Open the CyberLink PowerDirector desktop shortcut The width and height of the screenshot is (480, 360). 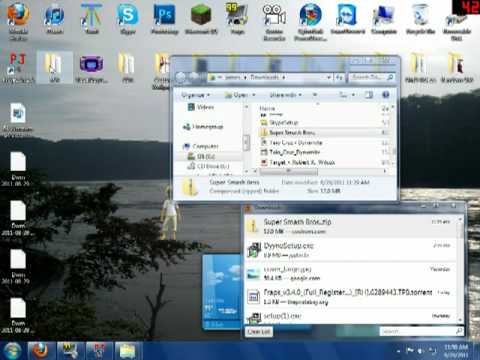(310, 21)
